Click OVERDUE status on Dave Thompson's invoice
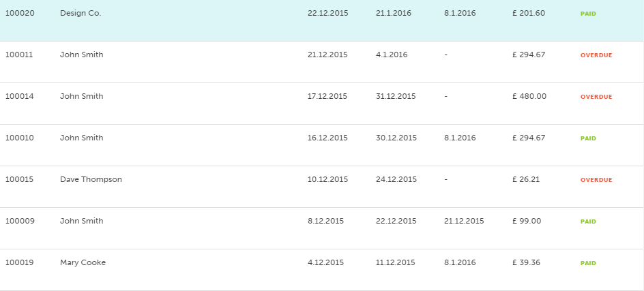 pos(596,180)
